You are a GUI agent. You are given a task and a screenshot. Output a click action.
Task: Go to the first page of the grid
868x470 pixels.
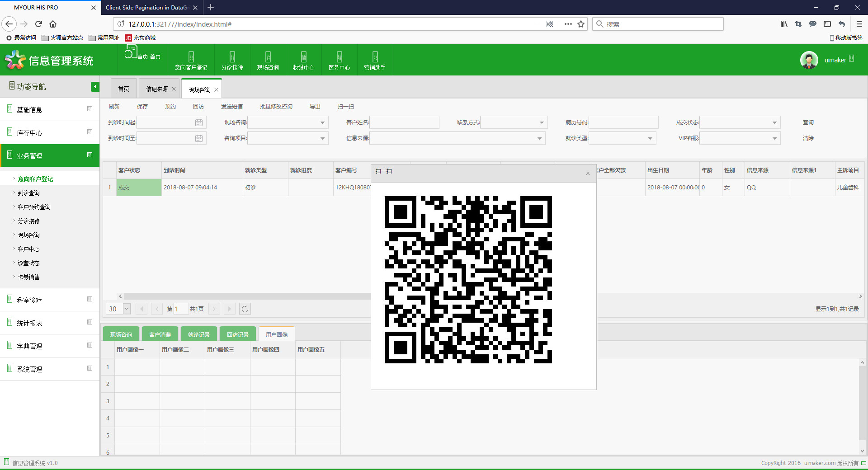click(x=142, y=309)
